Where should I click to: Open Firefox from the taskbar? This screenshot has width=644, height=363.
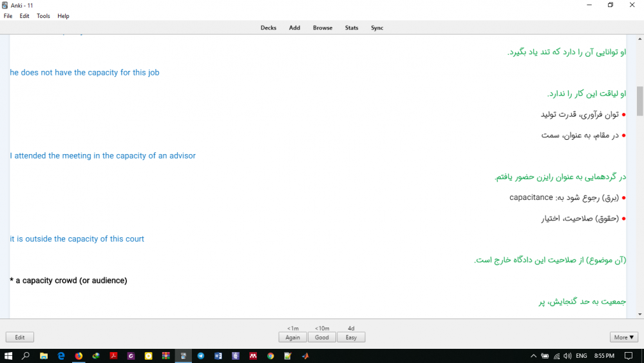(x=79, y=356)
